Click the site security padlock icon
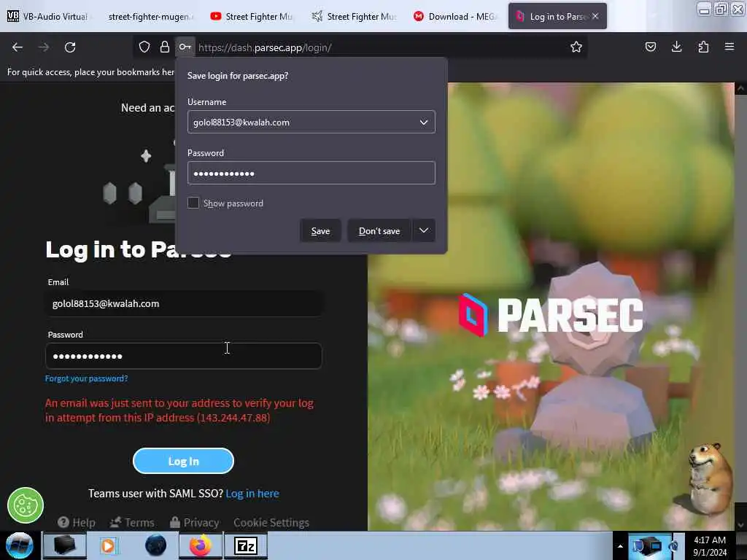The width and height of the screenshot is (747, 560). click(x=165, y=47)
